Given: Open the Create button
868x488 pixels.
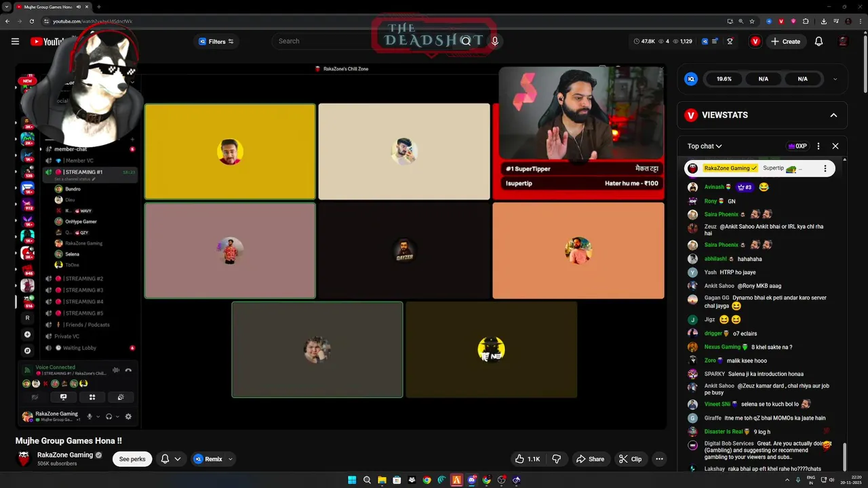Looking at the screenshot, I should click(x=785, y=41).
